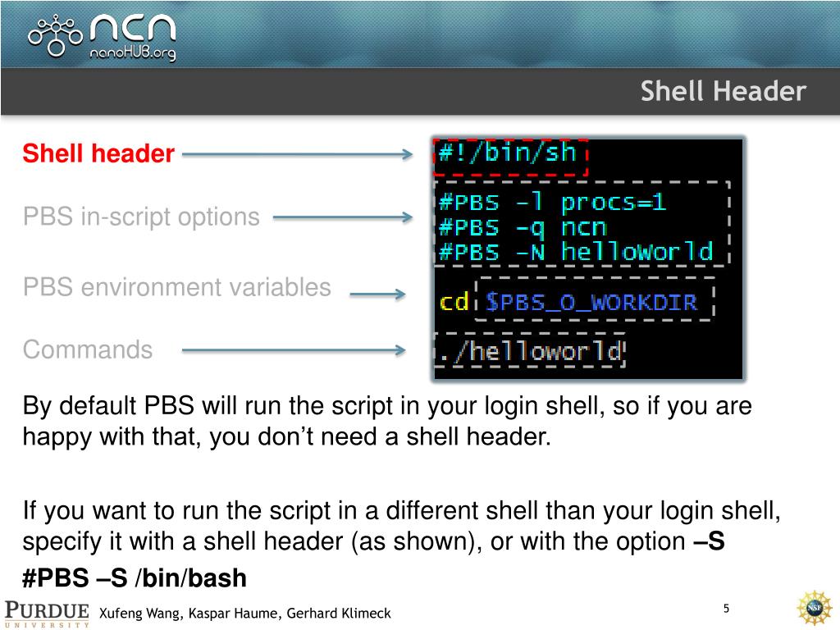Click the '#PBS –S /bin/bash' line
Image resolution: width=840 pixels, height=630 pixels.
(x=135, y=578)
